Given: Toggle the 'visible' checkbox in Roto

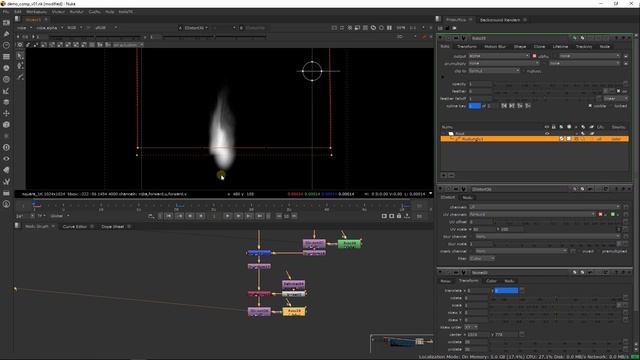Looking at the screenshot, I should [590, 106].
